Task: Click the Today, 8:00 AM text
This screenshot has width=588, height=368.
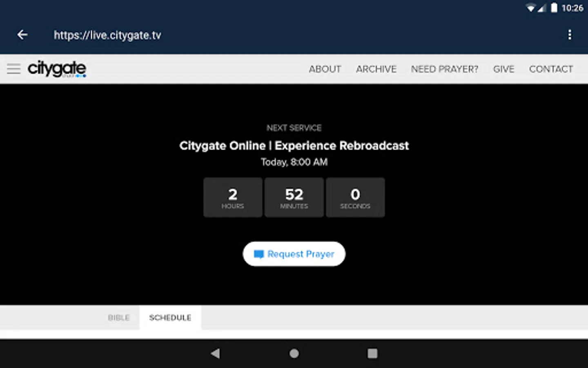Action: [x=294, y=162]
